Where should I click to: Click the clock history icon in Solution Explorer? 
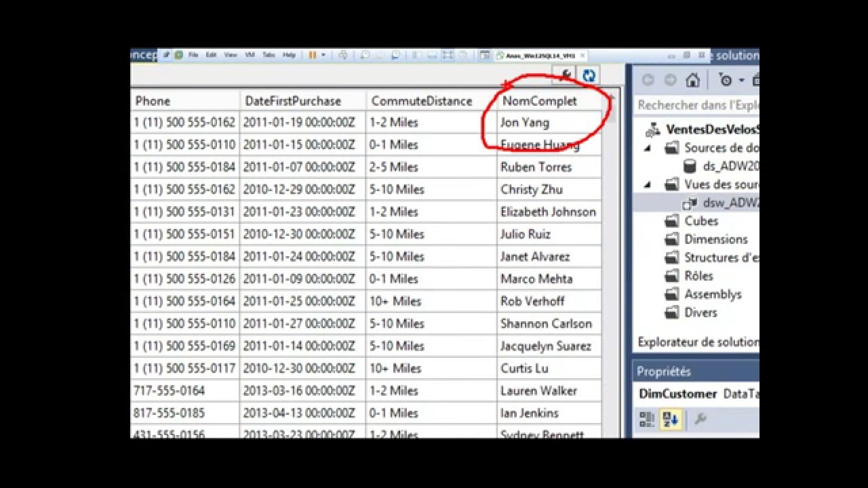(726, 81)
